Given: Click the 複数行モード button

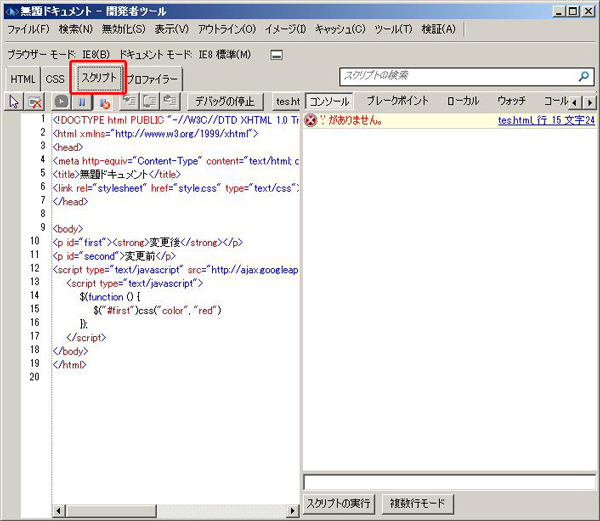Looking at the screenshot, I should [x=417, y=503].
